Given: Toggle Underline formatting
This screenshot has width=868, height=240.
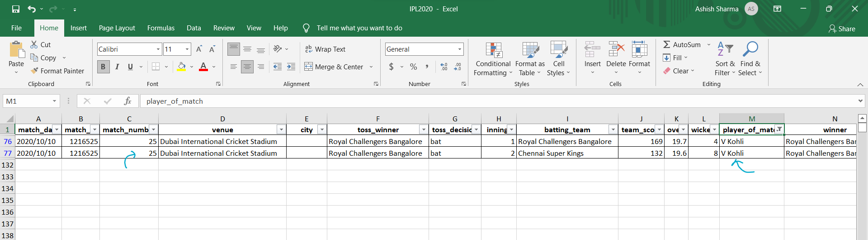Looking at the screenshot, I should click(x=130, y=67).
